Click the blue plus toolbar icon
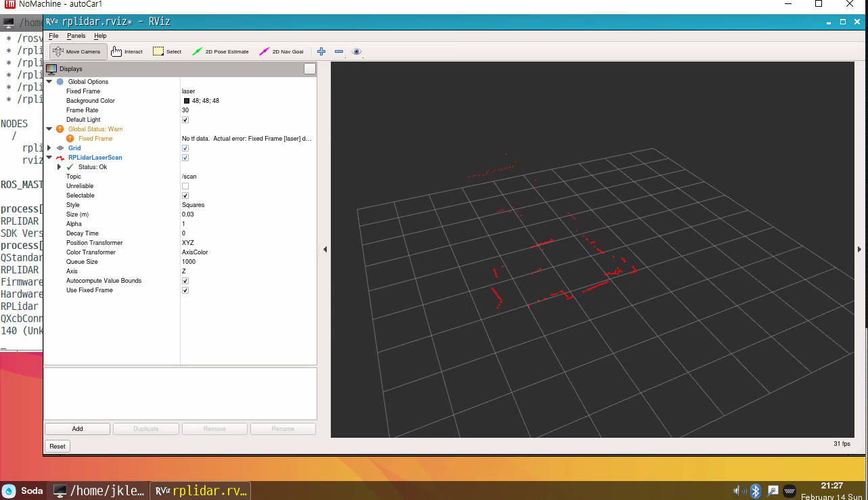Image resolution: width=868 pixels, height=500 pixels. click(321, 51)
